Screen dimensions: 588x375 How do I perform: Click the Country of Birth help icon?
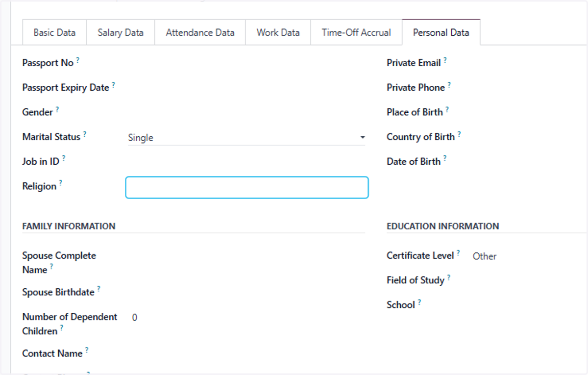pos(459,133)
